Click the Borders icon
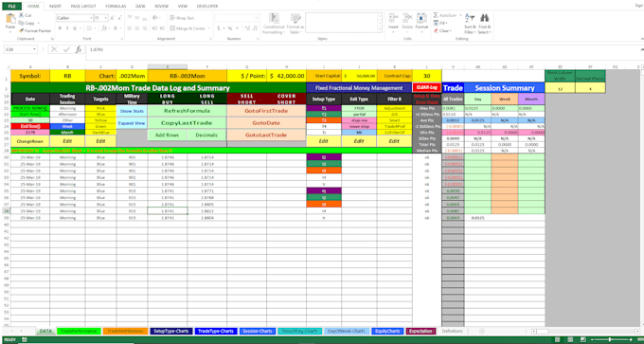The width and height of the screenshot is (644, 344). (88, 28)
